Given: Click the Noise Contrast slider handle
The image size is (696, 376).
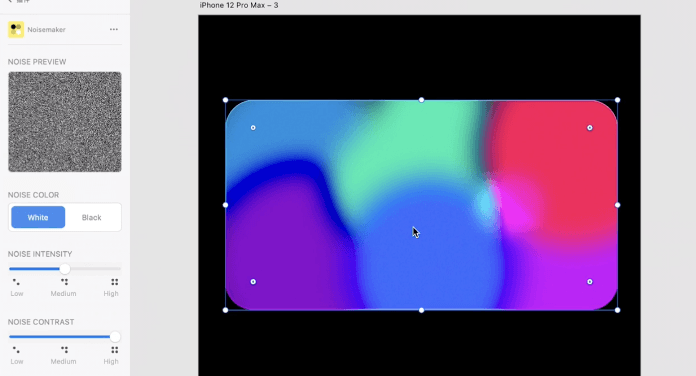Looking at the screenshot, I should pos(115,336).
